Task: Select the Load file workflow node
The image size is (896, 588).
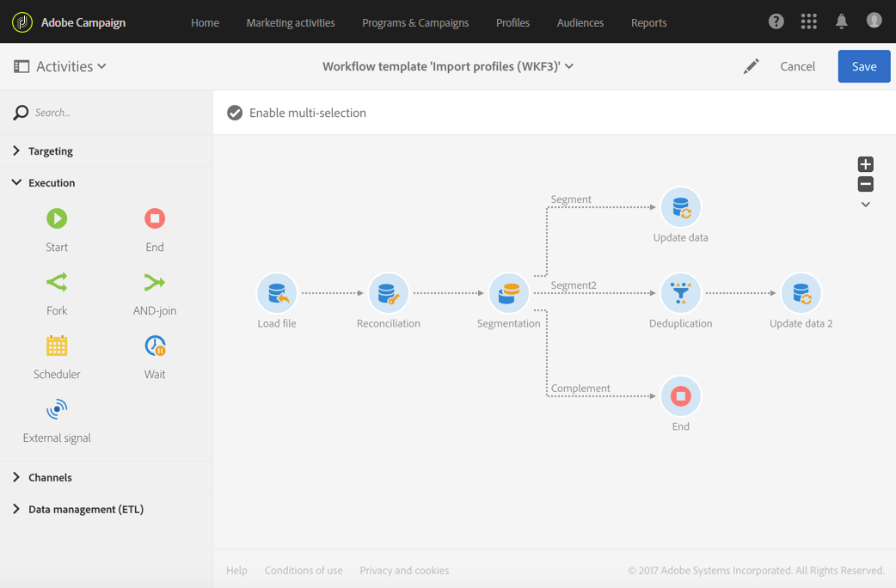Action: [x=276, y=293]
